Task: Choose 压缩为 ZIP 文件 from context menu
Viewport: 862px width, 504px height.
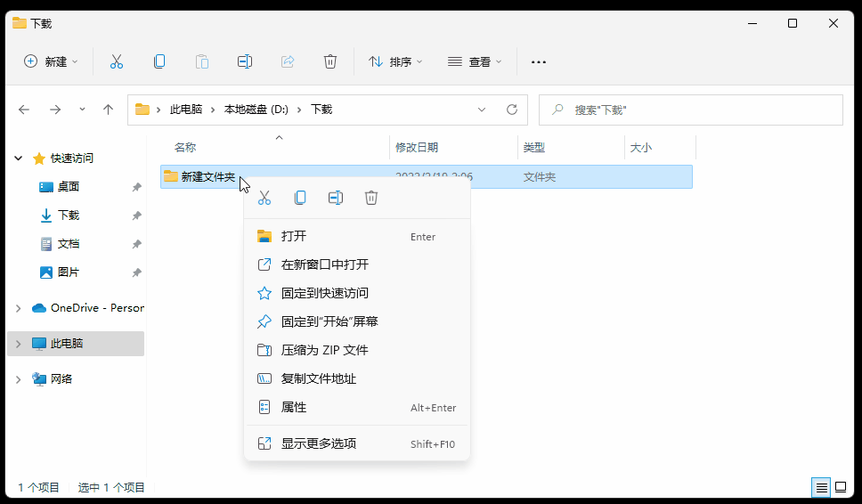Action: (357, 351)
